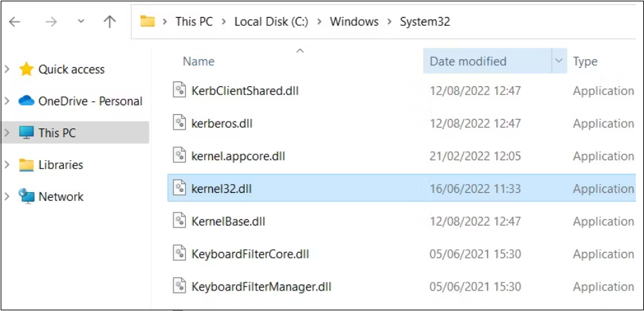The height and width of the screenshot is (311, 644).
Task: Click the OneDrive cloud icon
Action: (x=27, y=101)
